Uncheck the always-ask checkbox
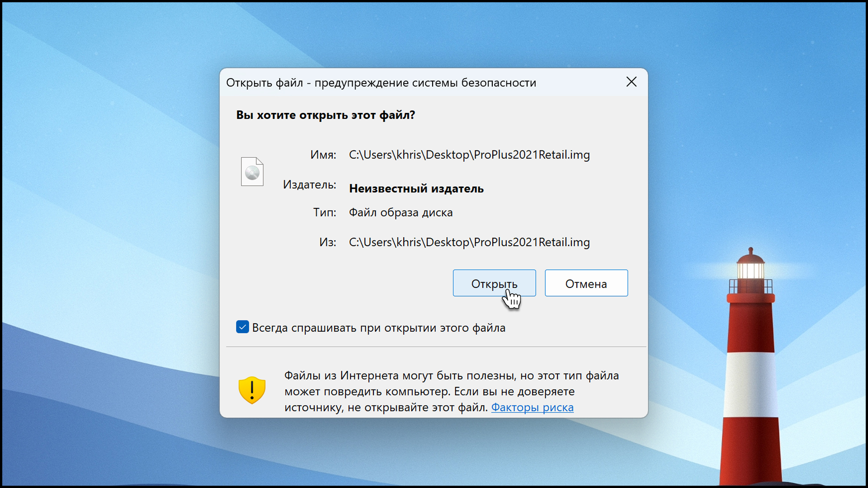The image size is (868, 488). point(242,327)
